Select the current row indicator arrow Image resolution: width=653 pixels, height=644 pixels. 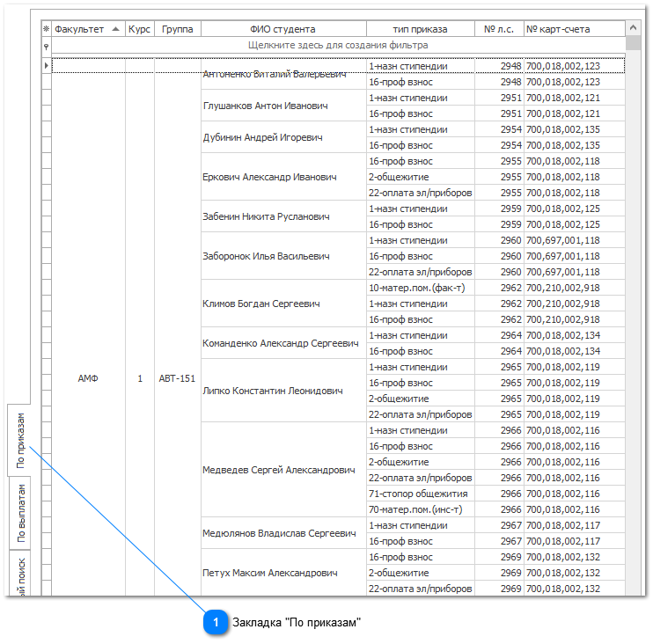[x=47, y=66]
